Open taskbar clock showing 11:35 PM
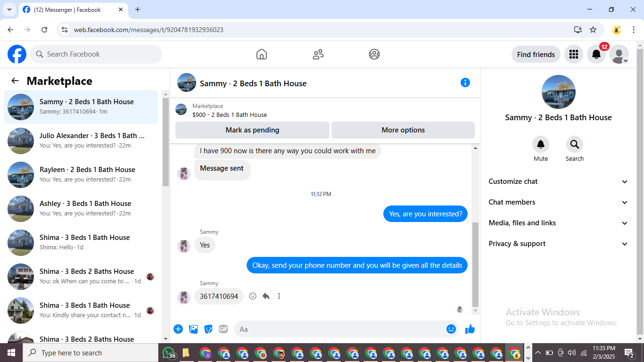Viewport: 644px width, 362px height. pyautogui.click(x=604, y=353)
